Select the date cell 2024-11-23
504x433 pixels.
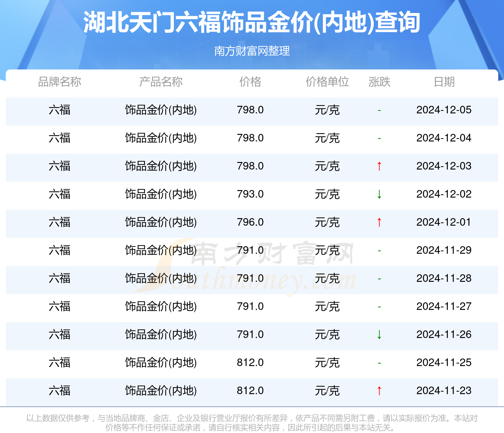444,391
